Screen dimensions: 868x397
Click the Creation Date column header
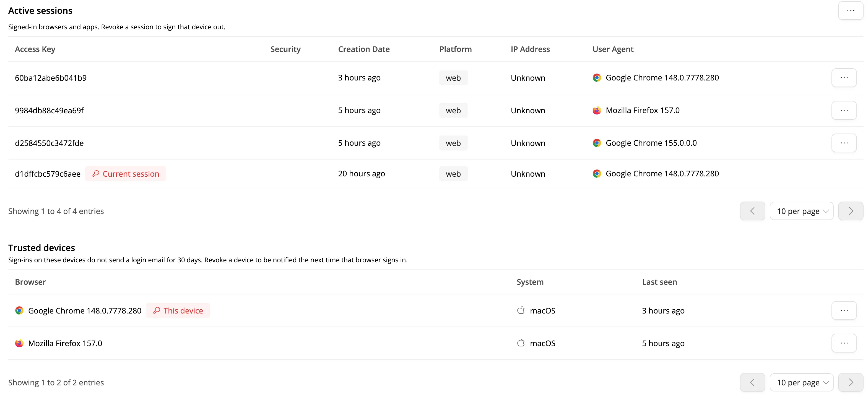pyautogui.click(x=364, y=49)
